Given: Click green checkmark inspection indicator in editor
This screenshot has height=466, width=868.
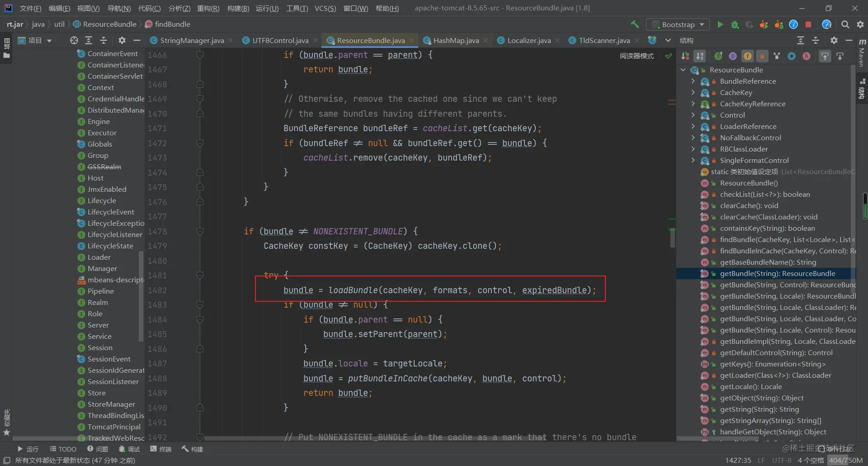Looking at the screenshot, I should point(669,56).
